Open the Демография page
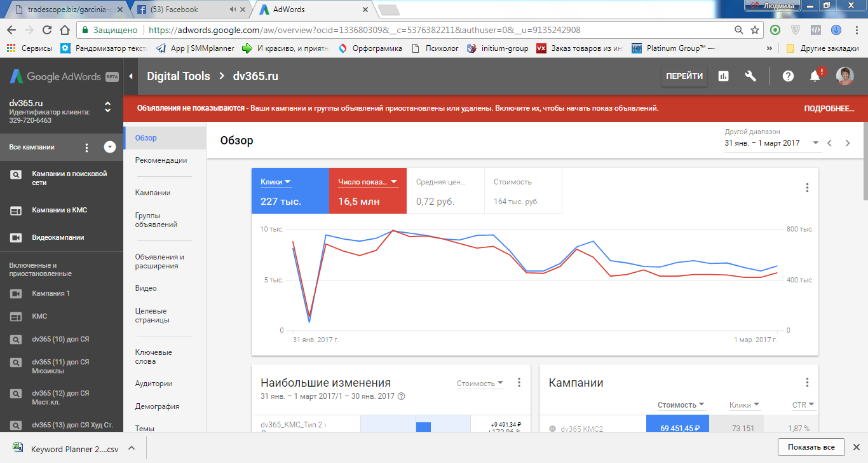868x463 pixels. [x=157, y=406]
